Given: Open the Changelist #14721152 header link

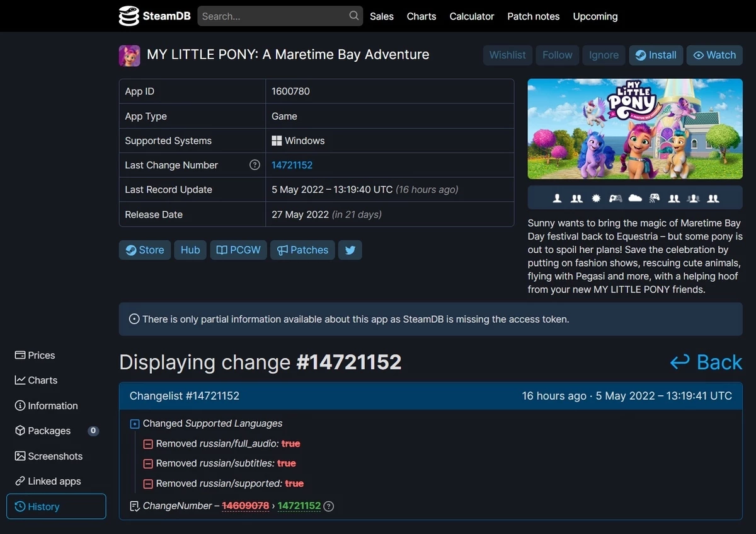Looking at the screenshot, I should point(185,396).
